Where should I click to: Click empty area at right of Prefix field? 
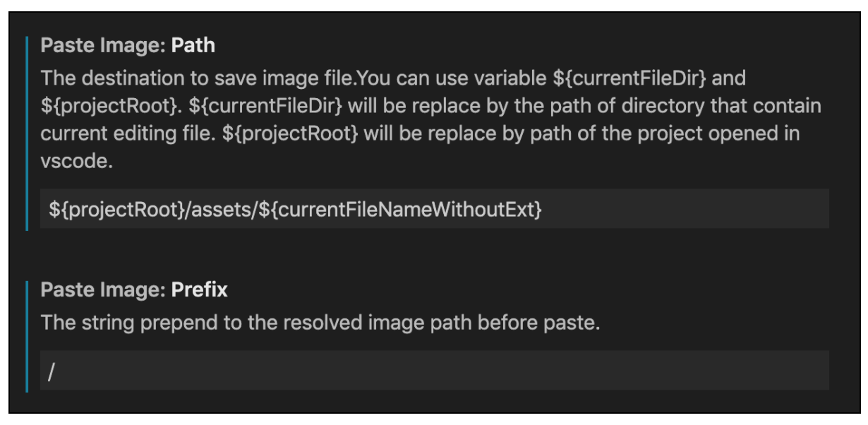click(x=445, y=371)
